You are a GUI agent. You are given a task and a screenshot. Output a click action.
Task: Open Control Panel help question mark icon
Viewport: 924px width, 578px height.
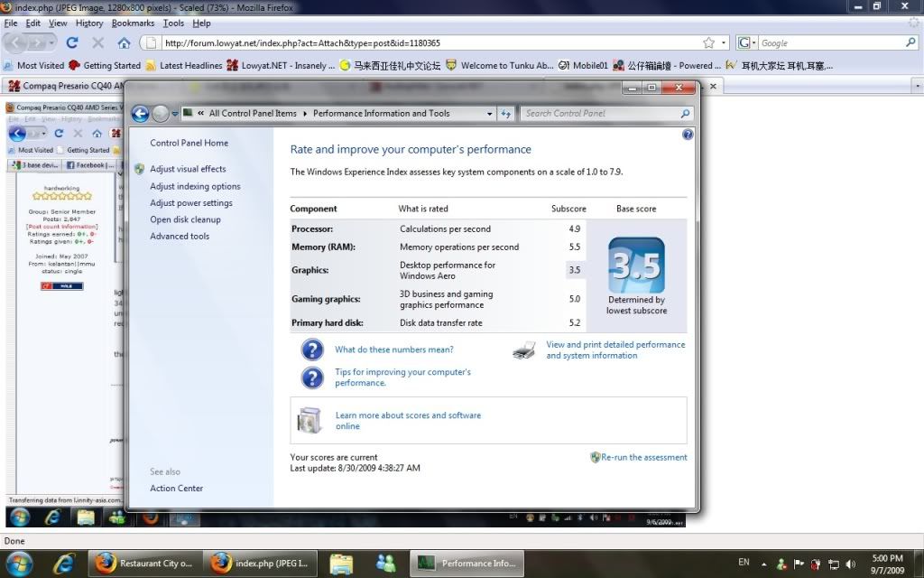click(687, 135)
